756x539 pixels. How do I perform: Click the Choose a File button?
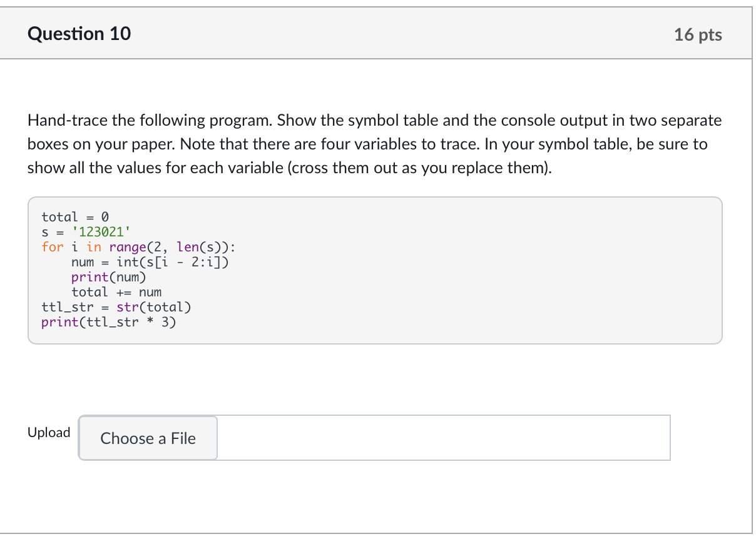[x=148, y=438]
